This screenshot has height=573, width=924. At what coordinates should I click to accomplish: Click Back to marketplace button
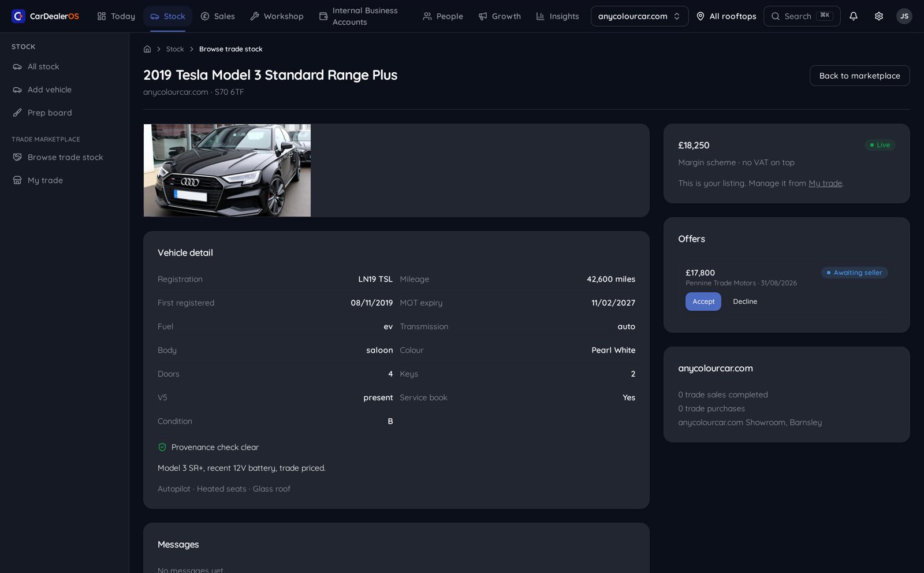tap(859, 76)
